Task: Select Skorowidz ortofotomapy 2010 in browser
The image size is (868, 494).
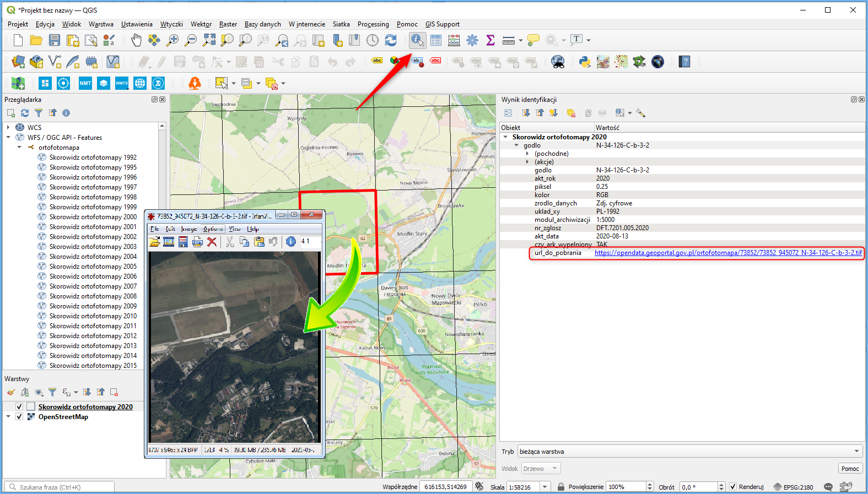Action: pos(93,316)
